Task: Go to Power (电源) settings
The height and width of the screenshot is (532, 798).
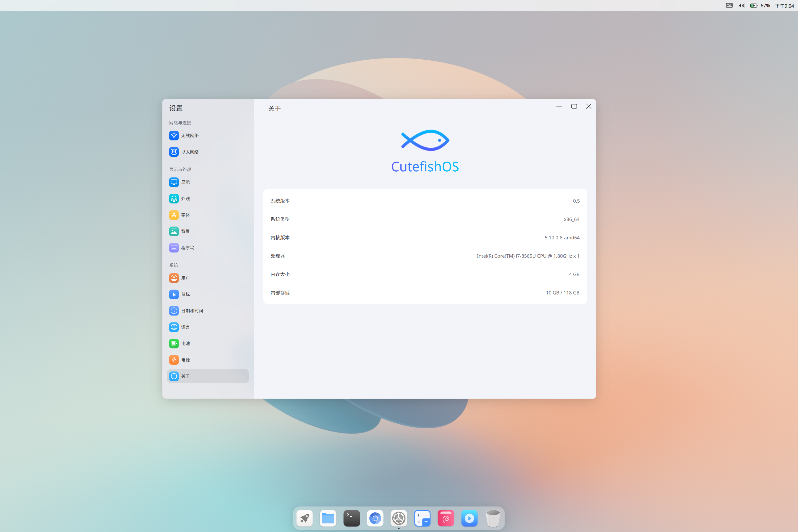Action: [x=185, y=360]
